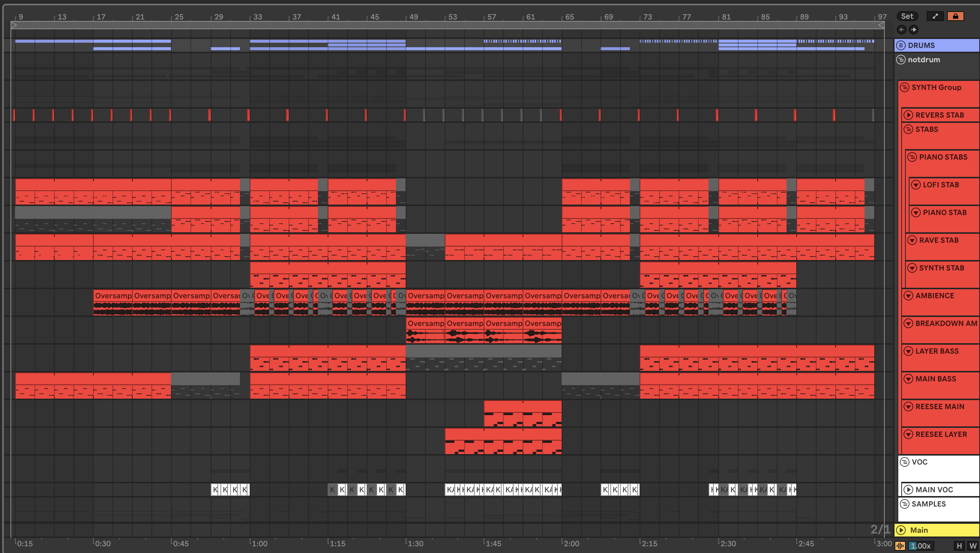Fold the RAVE STAB track triangle

[x=912, y=240]
